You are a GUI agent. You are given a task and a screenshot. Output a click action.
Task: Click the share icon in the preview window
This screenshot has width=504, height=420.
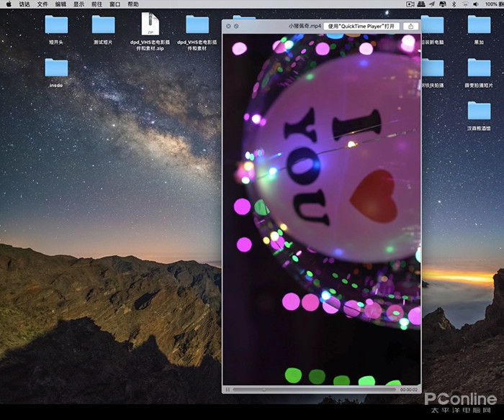coord(410,26)
